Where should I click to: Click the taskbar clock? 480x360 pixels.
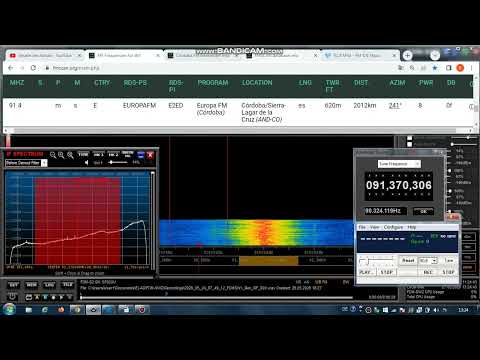coord(463,310)
